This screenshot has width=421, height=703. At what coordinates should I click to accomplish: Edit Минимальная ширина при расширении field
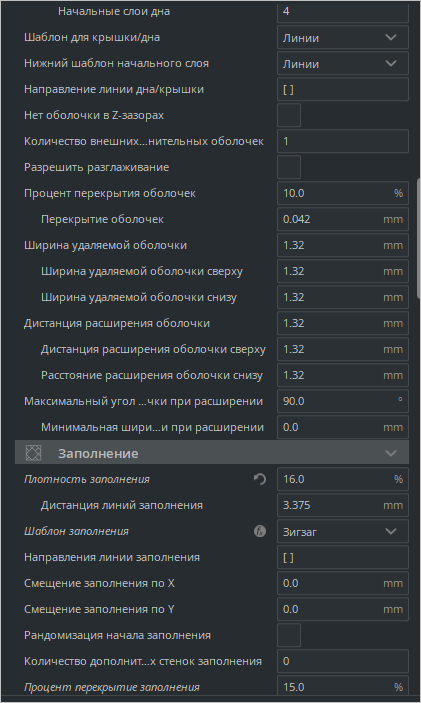click(x=343, y=427)
